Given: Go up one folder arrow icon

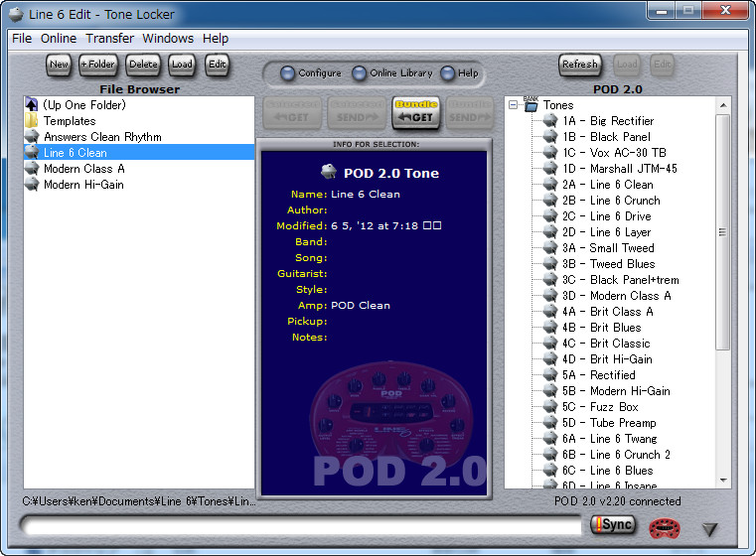Looking at the screenshot, I should click(32, 104).
